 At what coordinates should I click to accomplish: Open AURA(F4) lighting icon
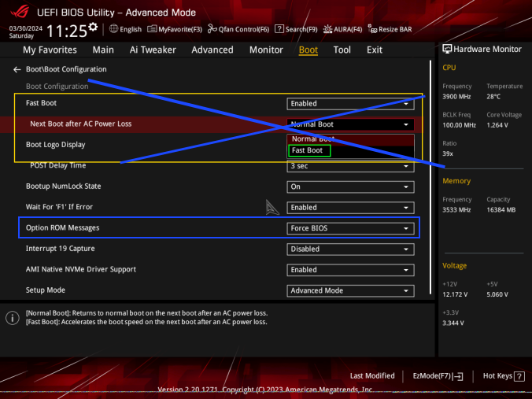327,29
